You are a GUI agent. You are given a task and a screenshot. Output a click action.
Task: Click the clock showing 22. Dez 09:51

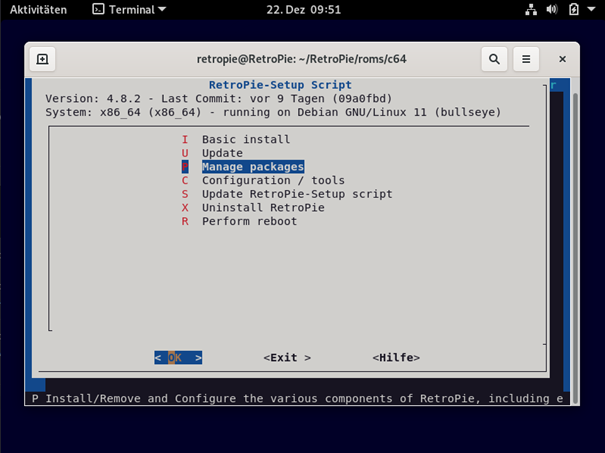point(304,10)
